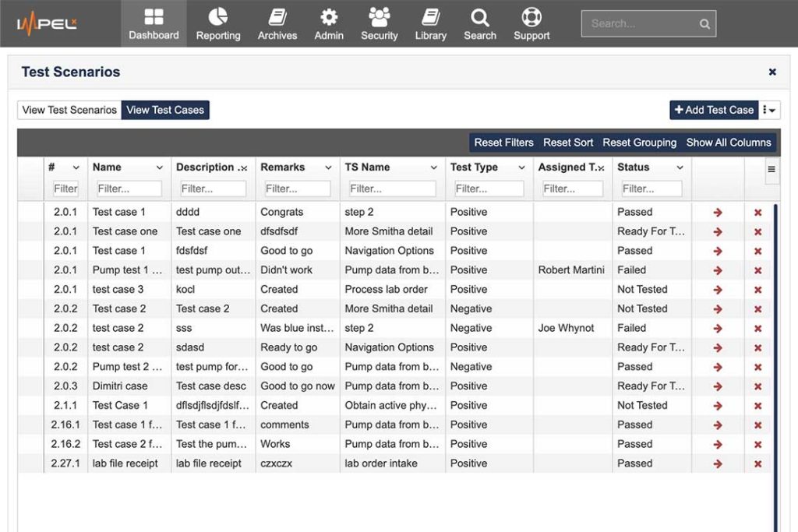Click the Add Test Case button

(714, 110)
